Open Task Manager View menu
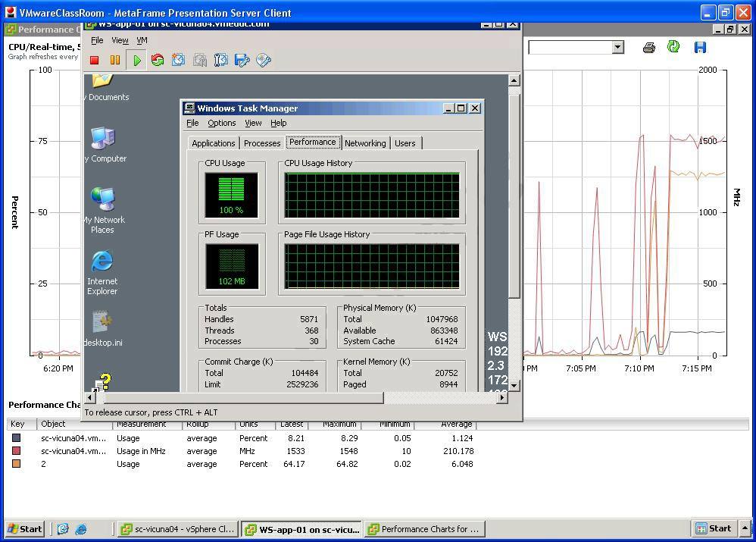The height and width of the screenshot is (542, 756). click(x=253, y=123)
